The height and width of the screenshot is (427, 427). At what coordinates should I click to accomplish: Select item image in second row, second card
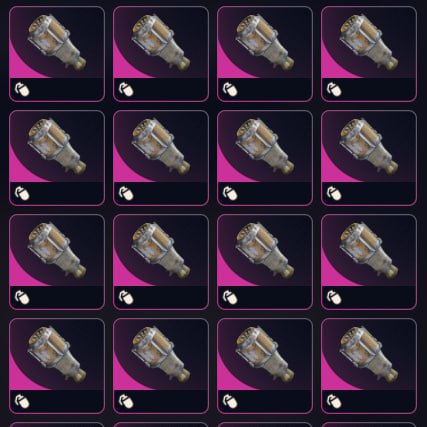tap(161, 146)
